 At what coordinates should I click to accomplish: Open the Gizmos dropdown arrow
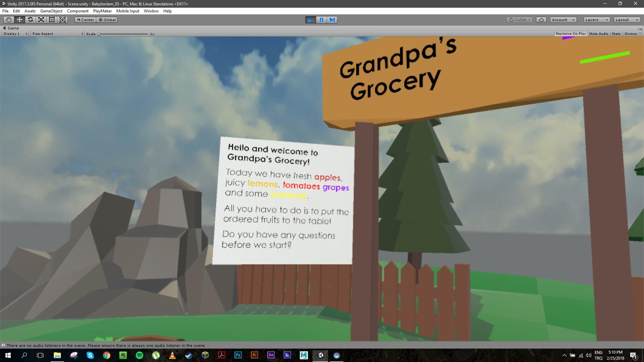pos(640,34)
